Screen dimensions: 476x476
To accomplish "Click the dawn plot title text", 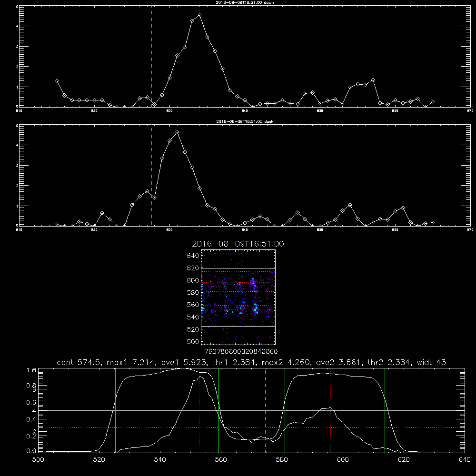I will click(245, 2).
